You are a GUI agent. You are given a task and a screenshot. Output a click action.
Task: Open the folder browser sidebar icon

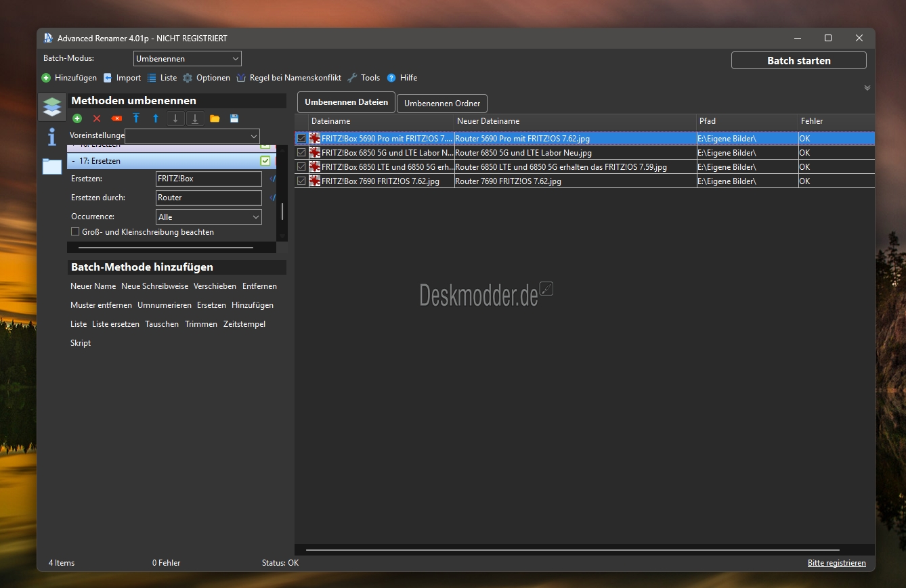[52, 166]
